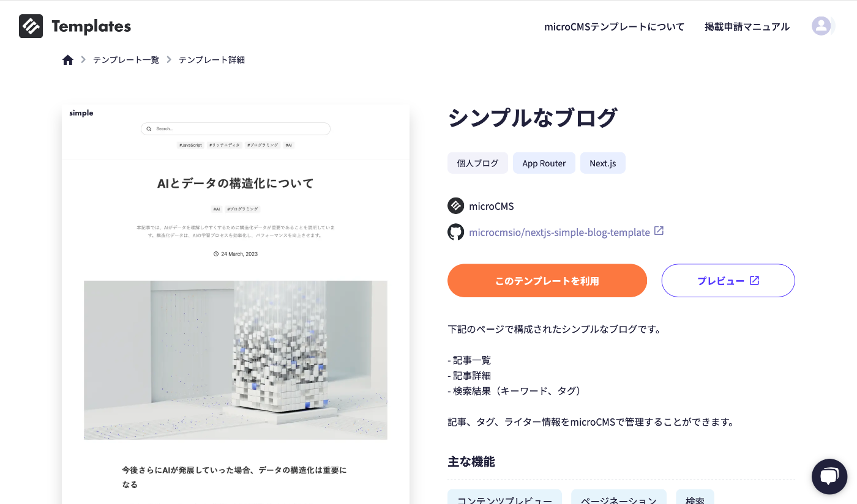The width and height of the screenshot is (857, 504).
Task: Click the blog template preview thumbnail
Action: pos(236,304)
